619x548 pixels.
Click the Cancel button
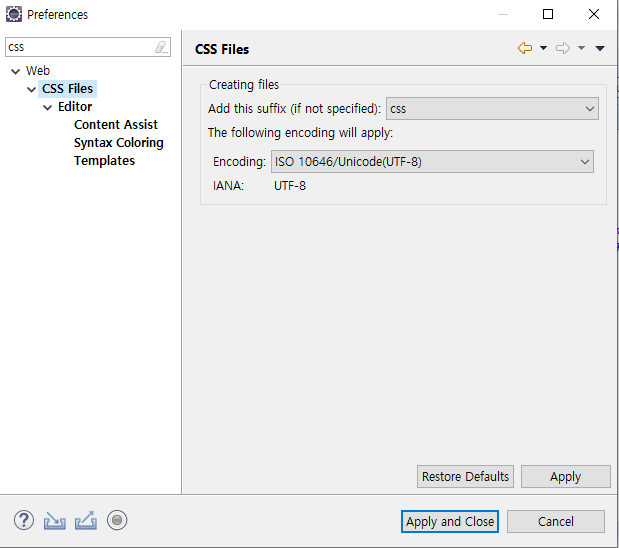pos(555,522)
